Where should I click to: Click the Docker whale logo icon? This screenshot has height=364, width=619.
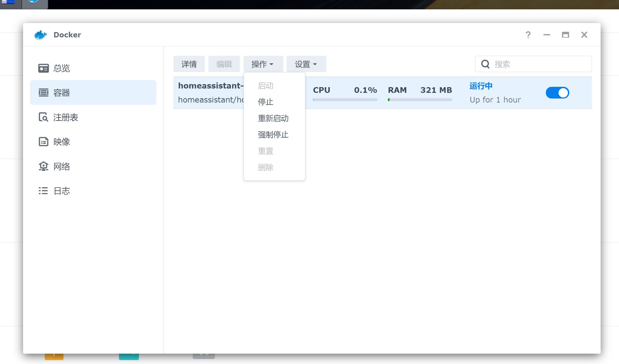point(40,35)
